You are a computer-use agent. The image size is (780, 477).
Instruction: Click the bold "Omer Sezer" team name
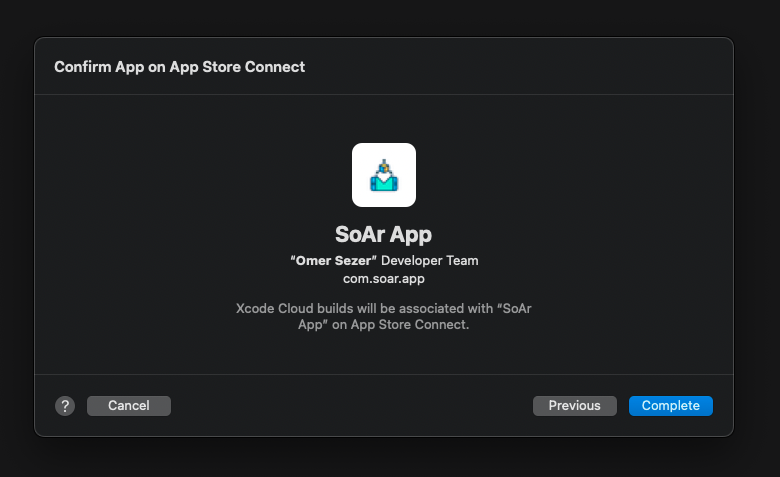pyautogui.click(x=333, y=261)
